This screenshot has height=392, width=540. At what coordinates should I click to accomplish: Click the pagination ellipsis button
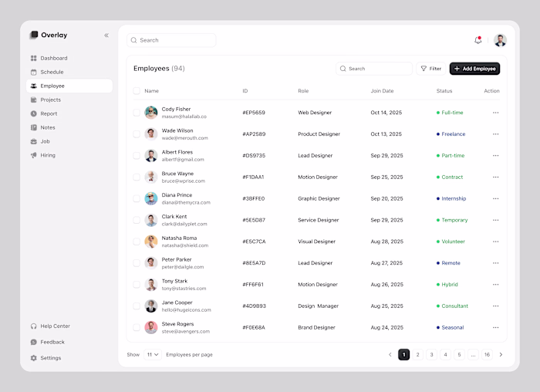coord(473,354)
